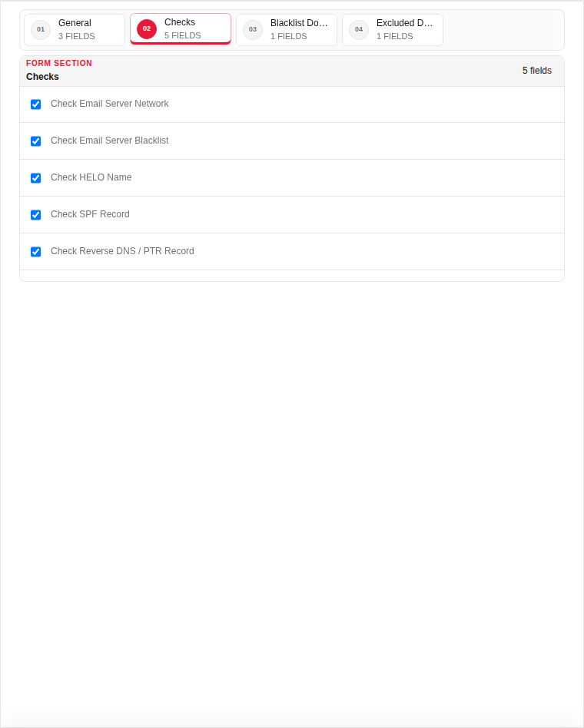
Task: Click the red 02 step badge
Action: [x=147, y=28]
